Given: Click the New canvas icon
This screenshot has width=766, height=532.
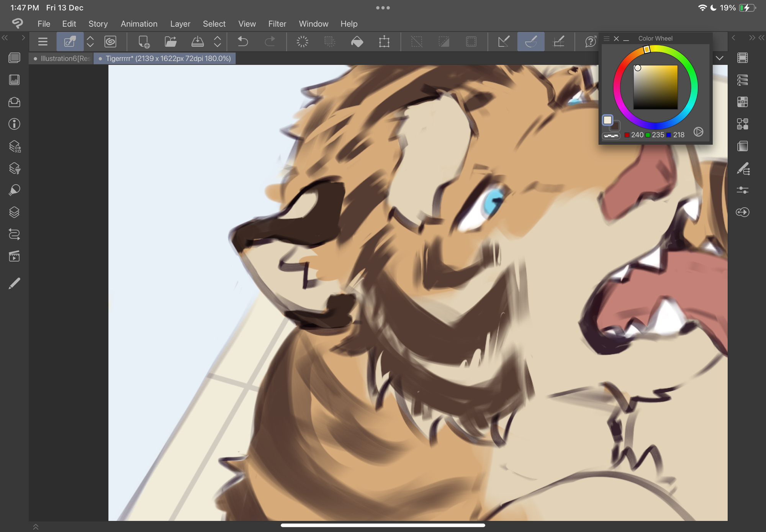Looking at the screenshot, I should pos(144,41).
